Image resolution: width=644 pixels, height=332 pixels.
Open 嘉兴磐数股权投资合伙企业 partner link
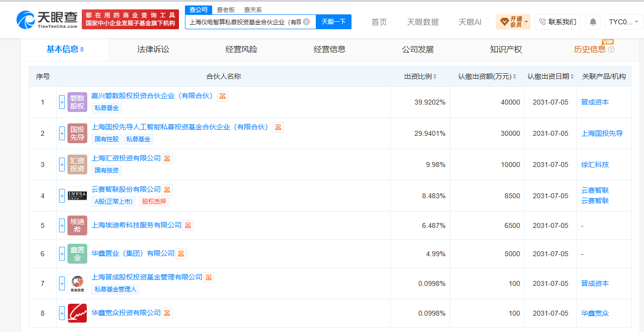click(152, 96)
